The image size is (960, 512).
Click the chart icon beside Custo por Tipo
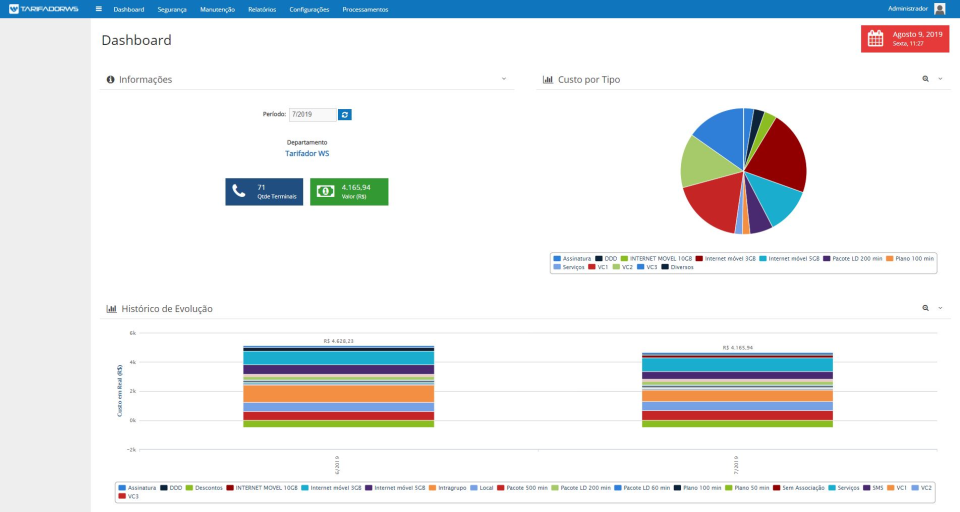coord(548,80)
